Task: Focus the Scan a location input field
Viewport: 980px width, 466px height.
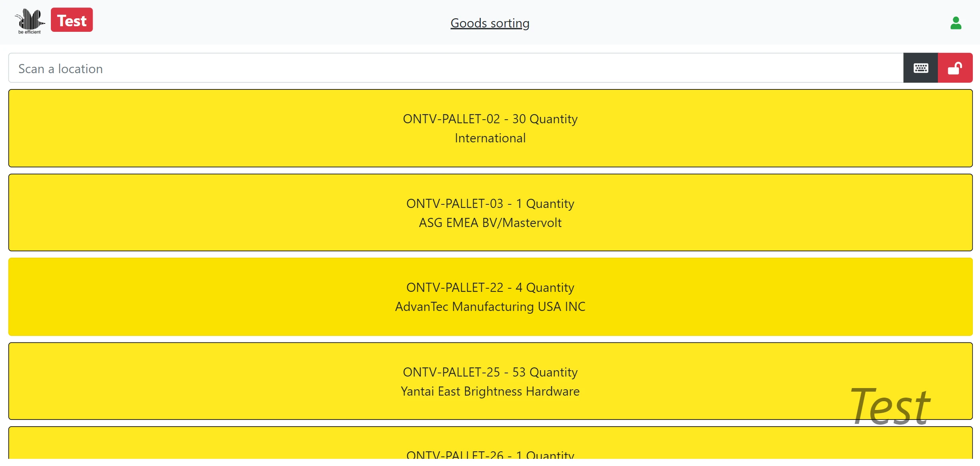Action: click(x=456, y=68)
